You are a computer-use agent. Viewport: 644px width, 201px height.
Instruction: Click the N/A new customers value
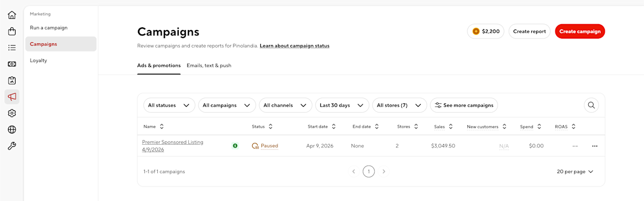pos(504,146)
